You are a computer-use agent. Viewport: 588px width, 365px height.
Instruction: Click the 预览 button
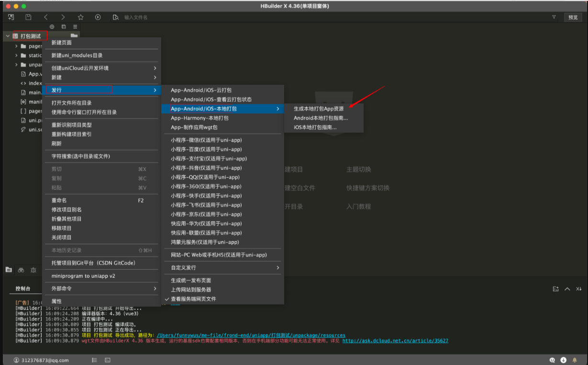(573, 17)
